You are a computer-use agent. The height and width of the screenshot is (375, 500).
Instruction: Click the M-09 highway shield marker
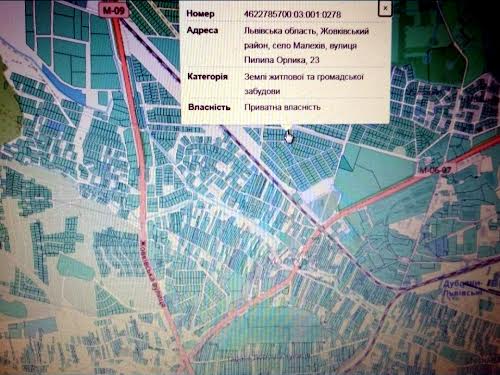(x=114, y=10)
